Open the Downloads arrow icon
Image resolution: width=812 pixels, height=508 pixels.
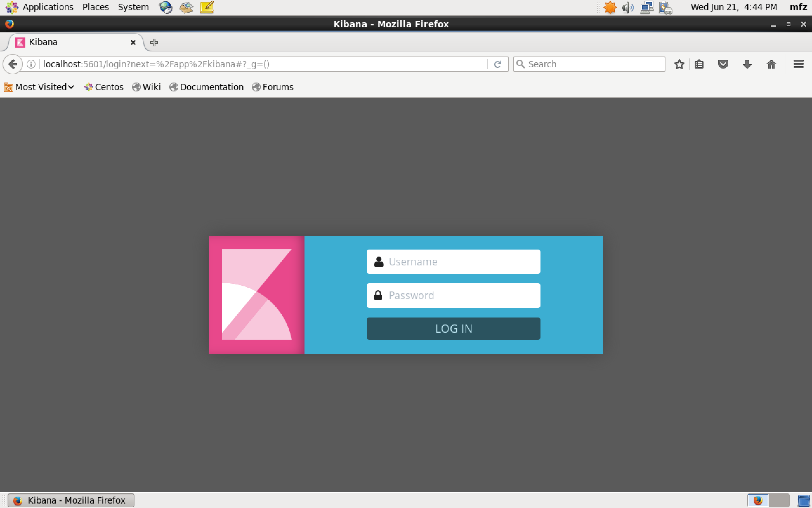pos(747,64)
